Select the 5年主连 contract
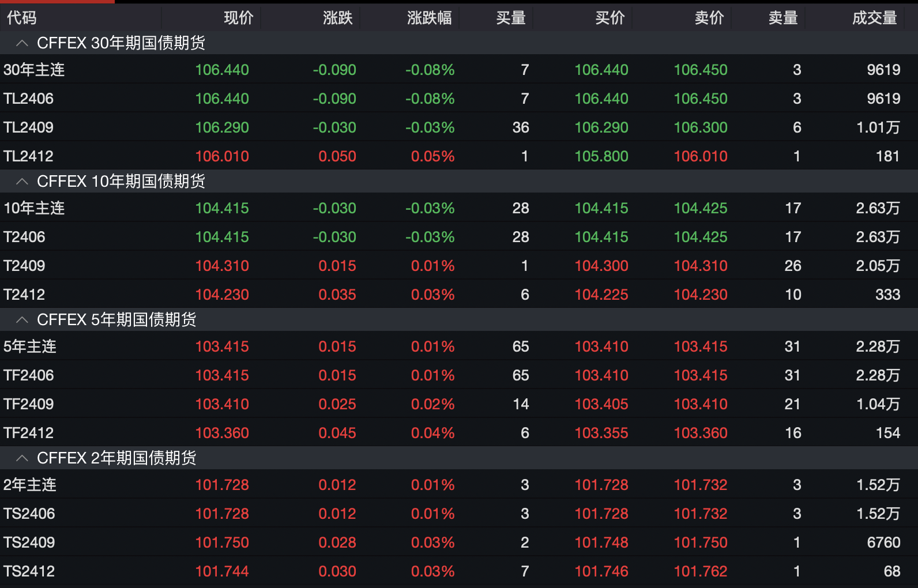Screen dimensions: 918x588 [x=30, y=346]
